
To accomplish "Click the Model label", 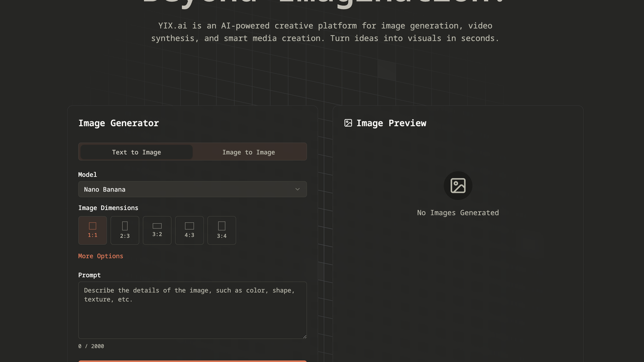I will click(87, 175).
